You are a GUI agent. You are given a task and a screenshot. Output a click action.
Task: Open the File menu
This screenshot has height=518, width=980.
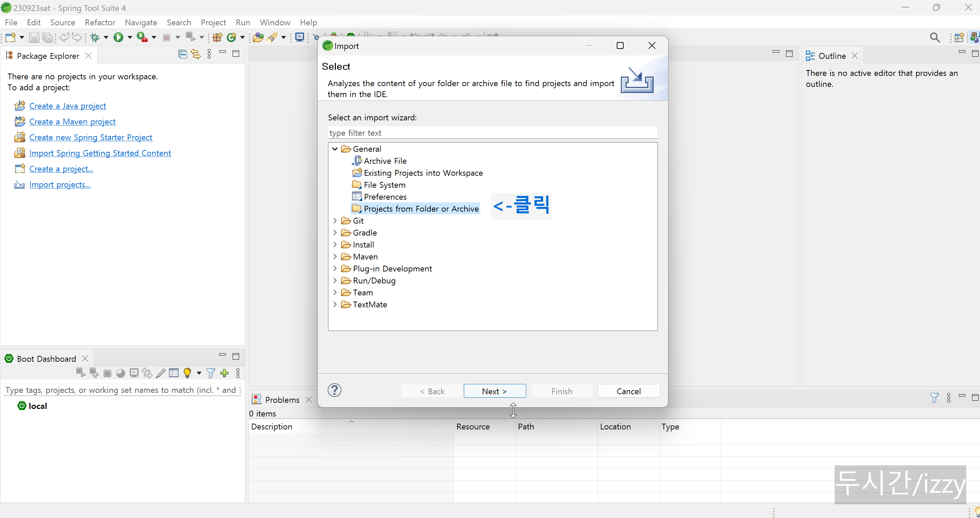point(11,23)
